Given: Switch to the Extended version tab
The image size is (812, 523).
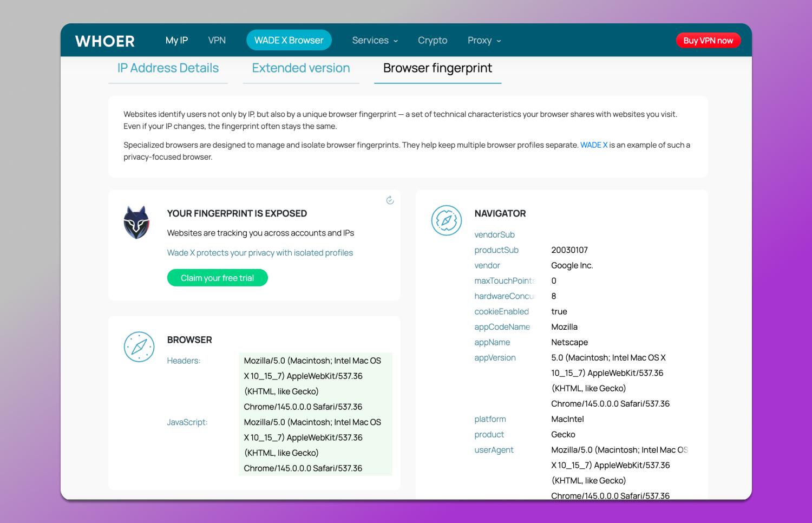Looking at the screenshot, I should 301,68.
